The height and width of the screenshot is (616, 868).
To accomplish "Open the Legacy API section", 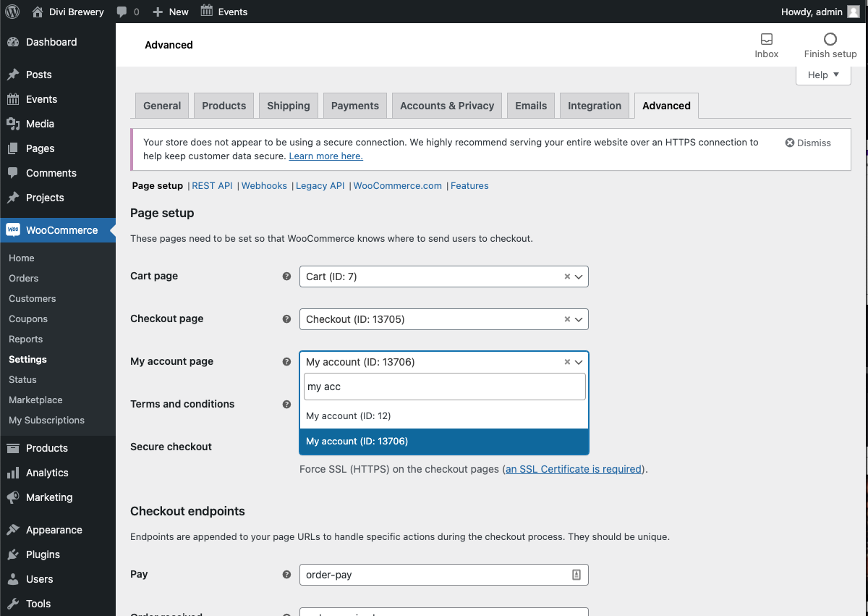I will pyautogui.click(x=320, y=186).
